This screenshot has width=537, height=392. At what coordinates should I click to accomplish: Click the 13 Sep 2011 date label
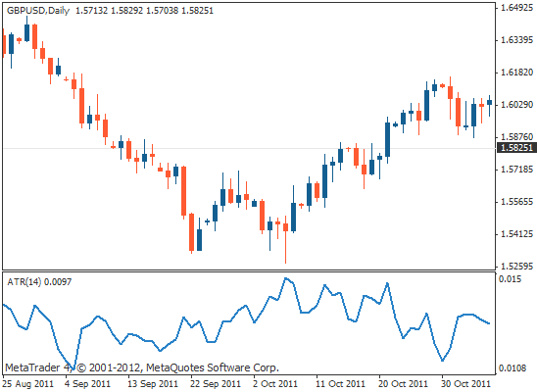click(x=153, y=384)
